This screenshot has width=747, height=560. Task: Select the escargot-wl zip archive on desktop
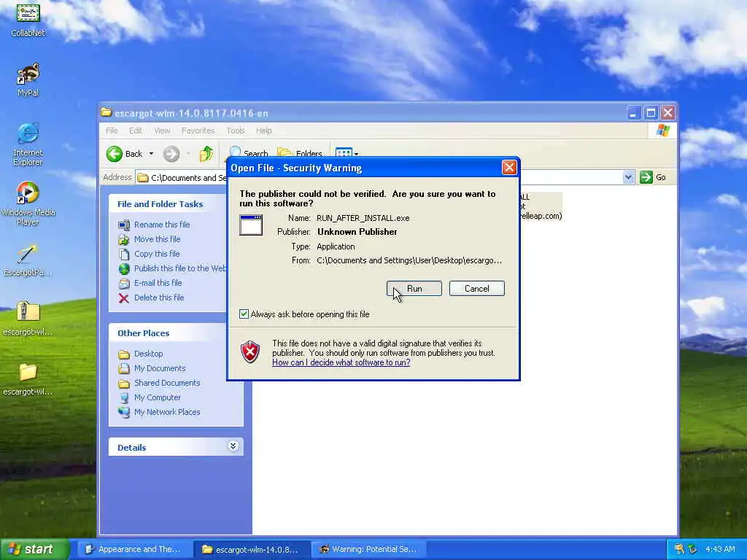pos(28,319)
